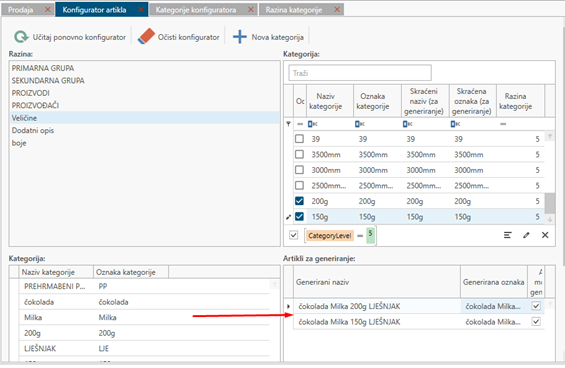Screen dimensions: 565x368
Task: Open the filter list icon in filter bar
Action: click(507, 235)
